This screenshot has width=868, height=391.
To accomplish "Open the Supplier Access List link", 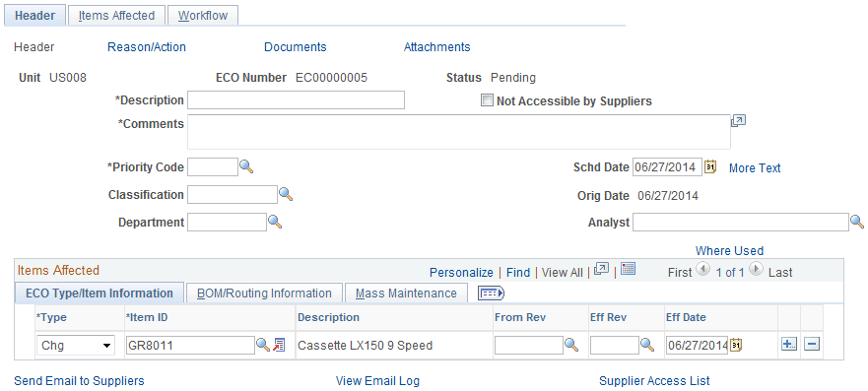I will click(654, 381).
